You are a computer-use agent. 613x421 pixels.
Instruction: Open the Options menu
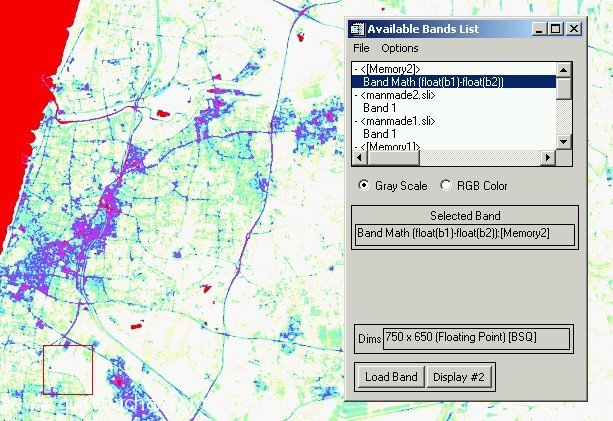tap(400, 48)
